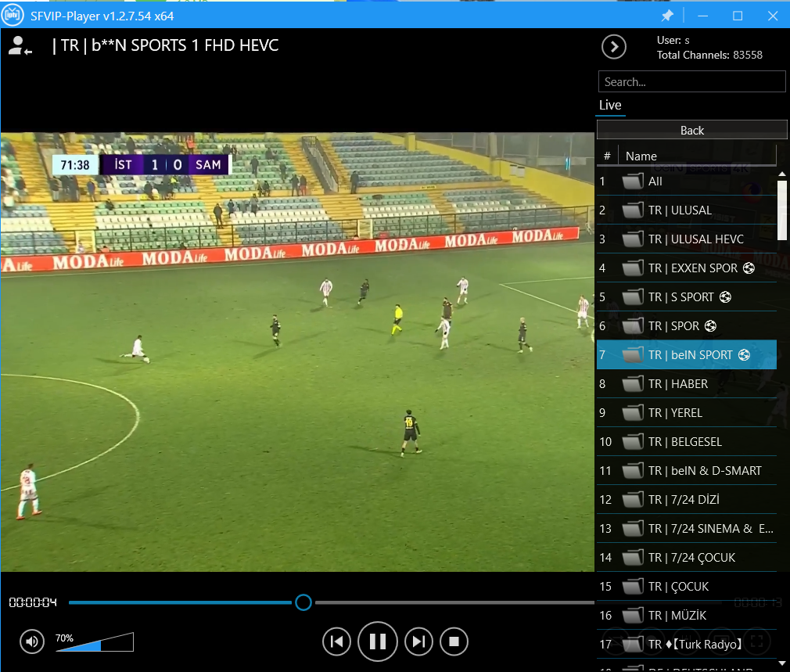The width and height of the screenshot is (790, 672).
Task: Switch to the Live tab
Action: pyautogui.click(x=610, y=106)
